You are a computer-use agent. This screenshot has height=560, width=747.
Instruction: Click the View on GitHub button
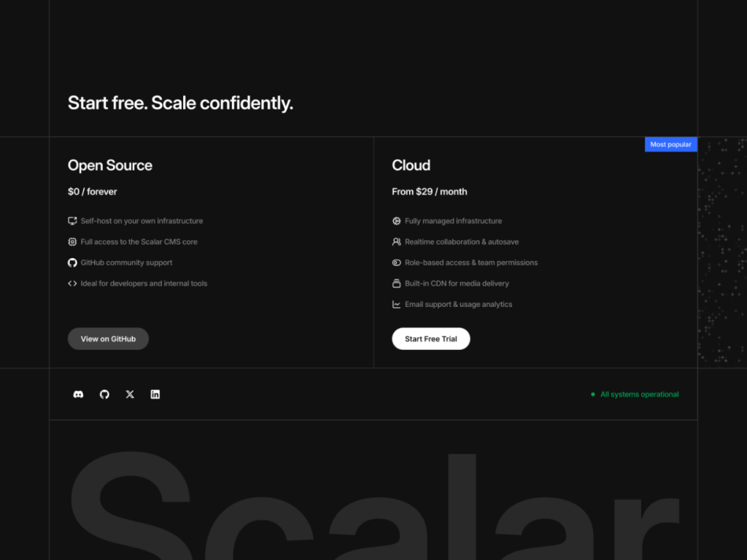pyautogui.click(x=108, y=338)
